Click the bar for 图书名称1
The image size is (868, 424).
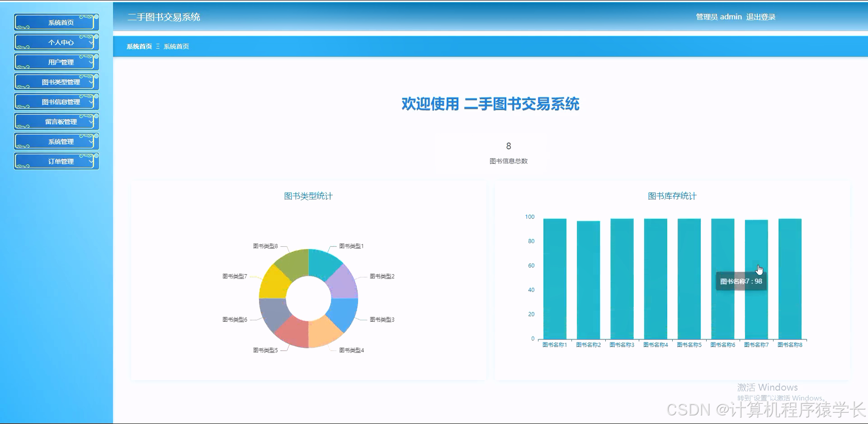click(555, 279)
